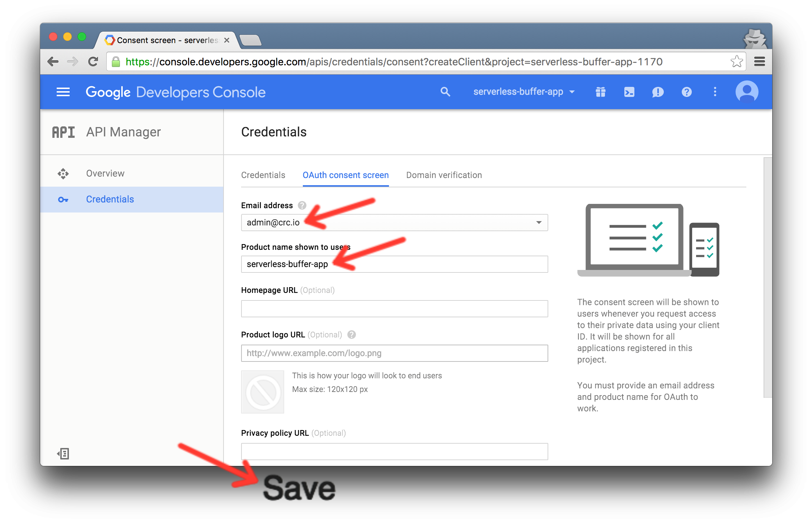Click the vertical page scrollbar
This screenshot has height=523, width=812.
tap(767, 277)
